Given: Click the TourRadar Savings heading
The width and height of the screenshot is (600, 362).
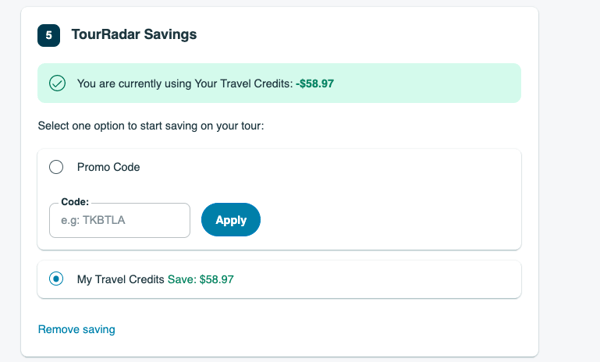Looking at the screenshot, I should (x=134, y=34).
